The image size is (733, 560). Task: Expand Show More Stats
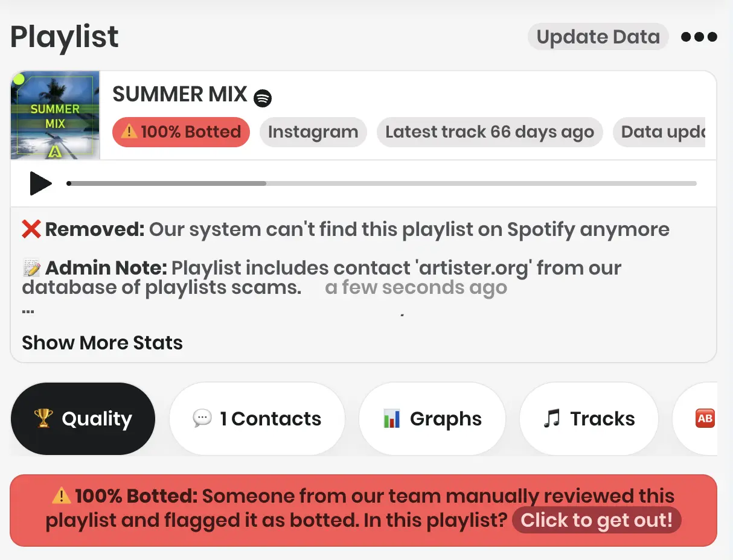pyautogui.click(x=101, y=343)
